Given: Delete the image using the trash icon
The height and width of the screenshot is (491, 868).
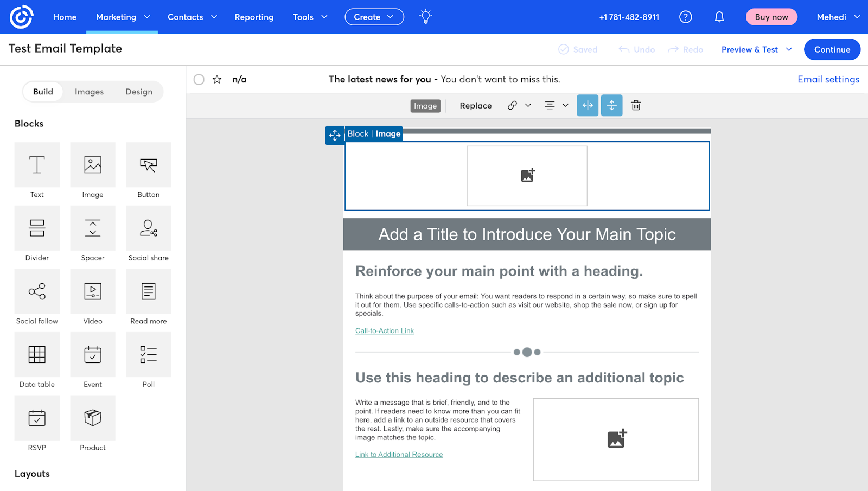Looking at the screenshot, I should pyautogui.click(x=635, y=105).
